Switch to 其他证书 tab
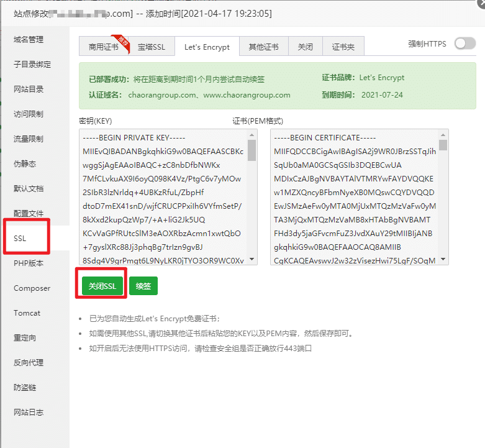 263,47
